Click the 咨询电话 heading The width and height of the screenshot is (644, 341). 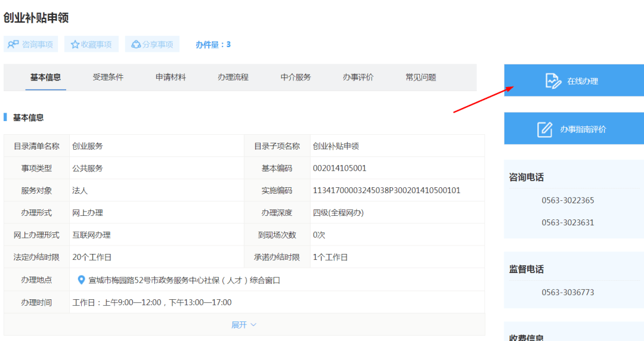pos(527,178)
